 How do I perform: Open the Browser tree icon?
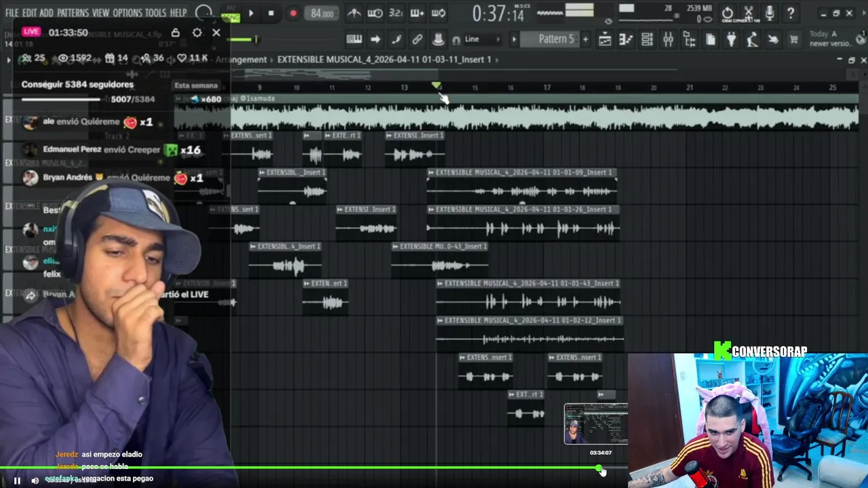click(689, 40)
